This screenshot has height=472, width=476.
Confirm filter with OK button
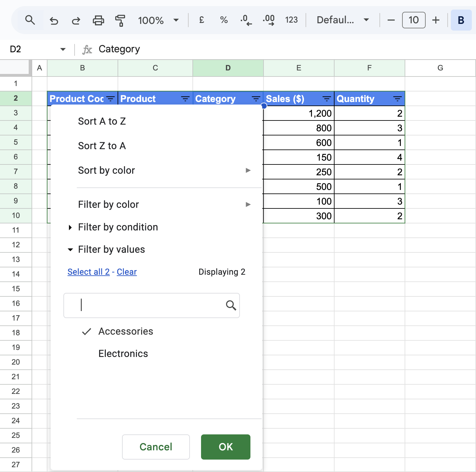coord(226,447)
